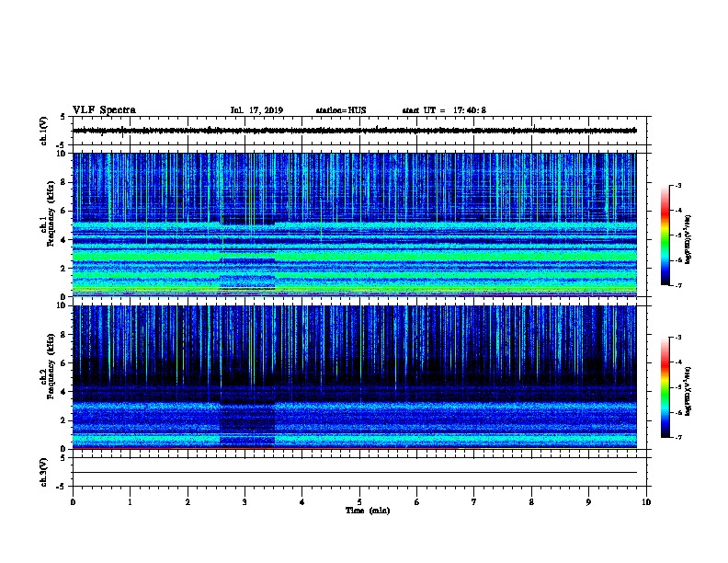Click the ch.1 colorbar "log(PSD)" unit label

[x=688, y=239]
